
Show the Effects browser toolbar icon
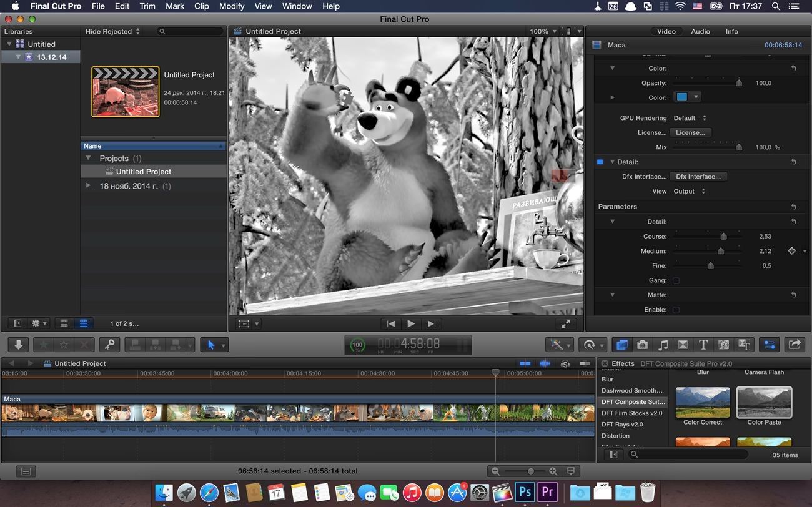[x=621, y=344]
